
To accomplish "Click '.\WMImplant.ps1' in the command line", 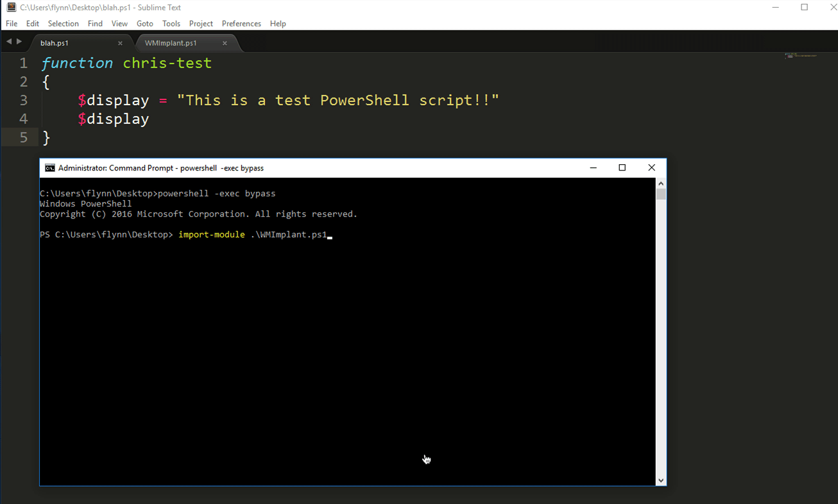I will (289, 235).
